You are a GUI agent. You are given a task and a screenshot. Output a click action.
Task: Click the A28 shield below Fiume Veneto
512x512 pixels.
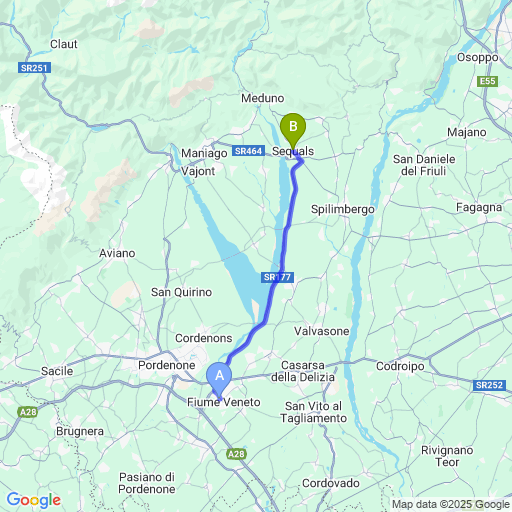(x=236, y=454)
